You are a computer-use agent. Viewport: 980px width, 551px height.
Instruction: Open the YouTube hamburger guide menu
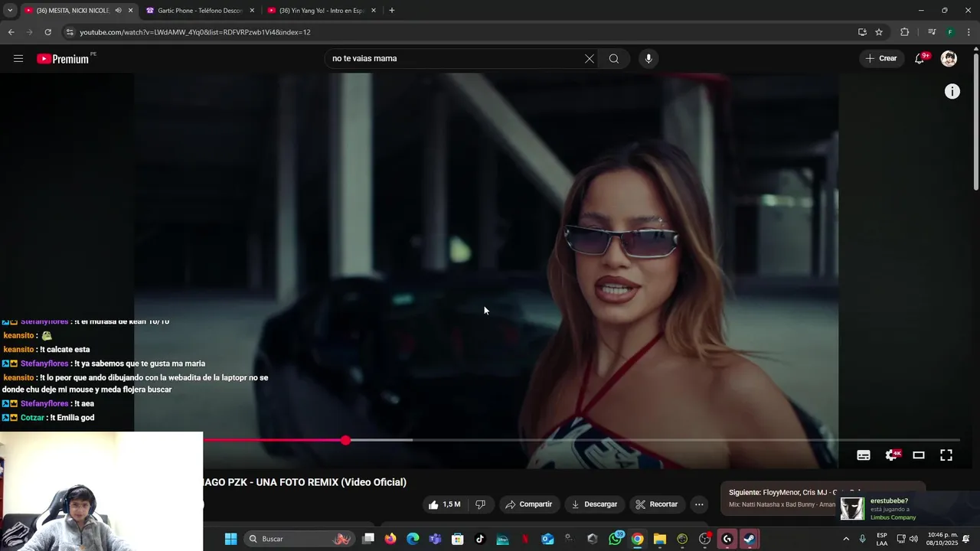[18, 58]
